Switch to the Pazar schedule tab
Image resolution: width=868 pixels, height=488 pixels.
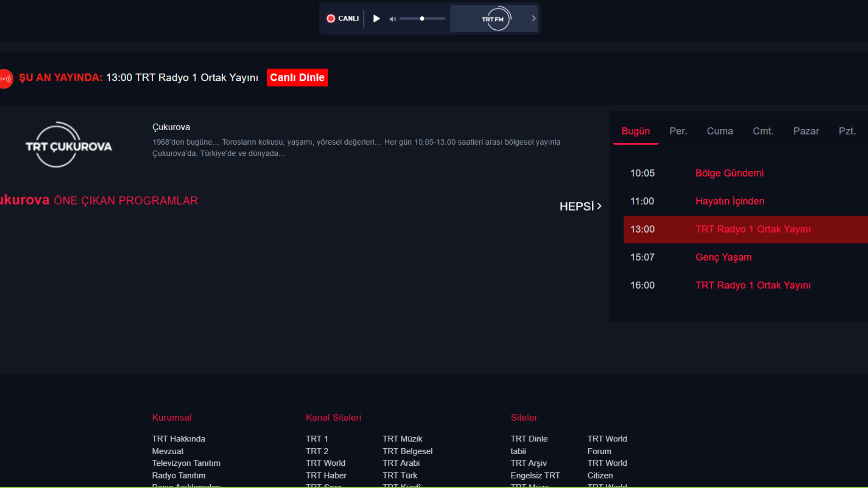point(806,131)
